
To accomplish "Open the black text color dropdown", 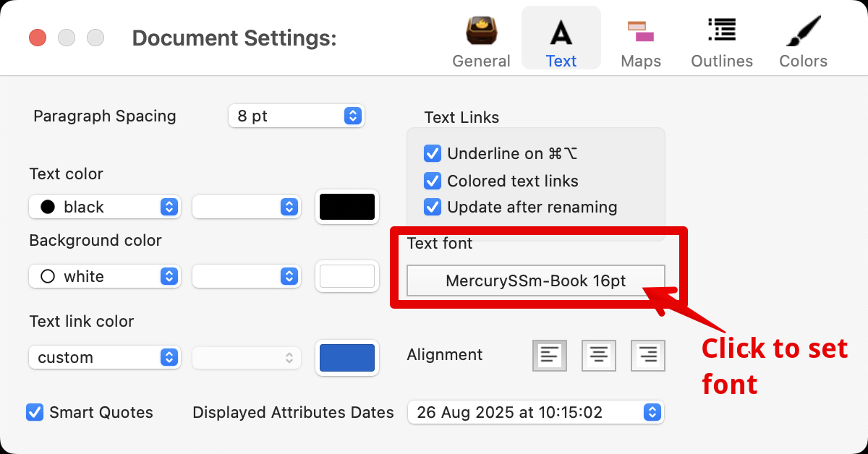I will point(104,207).
